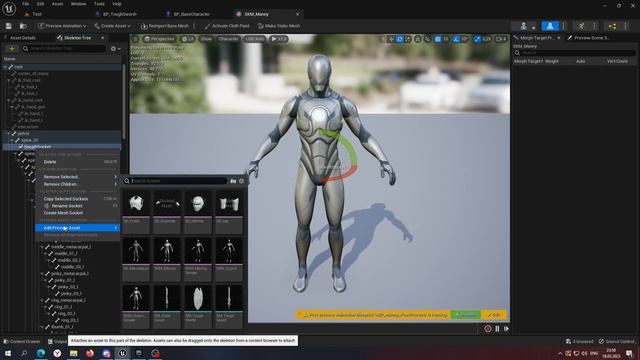Open the Character menu in viewport

228,39
